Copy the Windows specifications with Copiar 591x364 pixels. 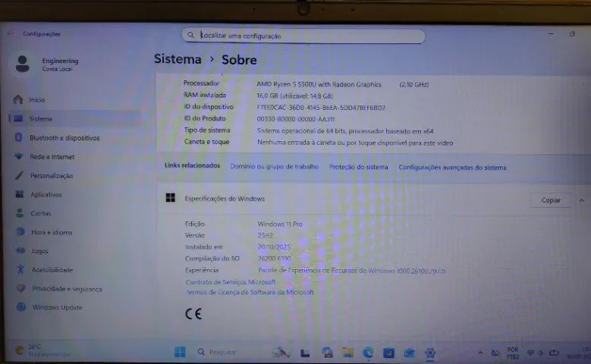(551, 200)
